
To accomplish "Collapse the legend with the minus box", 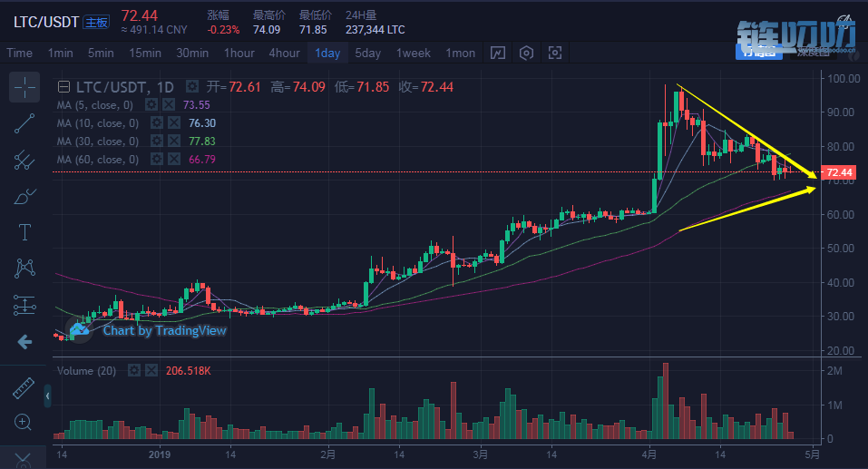I will [x=63, y=87].
